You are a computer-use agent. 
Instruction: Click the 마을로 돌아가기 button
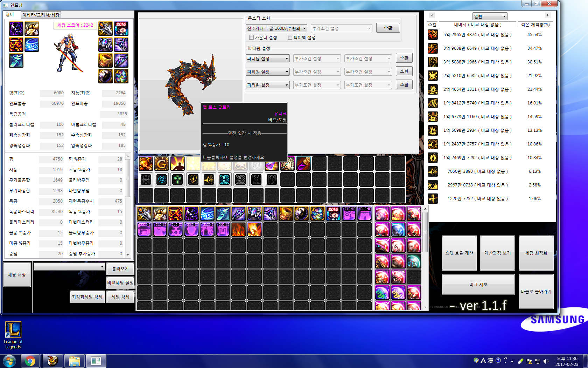[x=536, y=292]
